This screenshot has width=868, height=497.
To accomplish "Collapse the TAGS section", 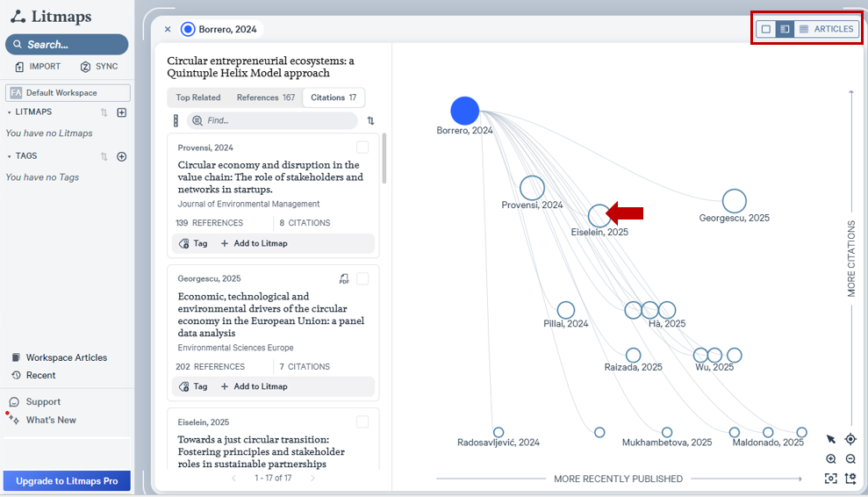I will 10,156.
